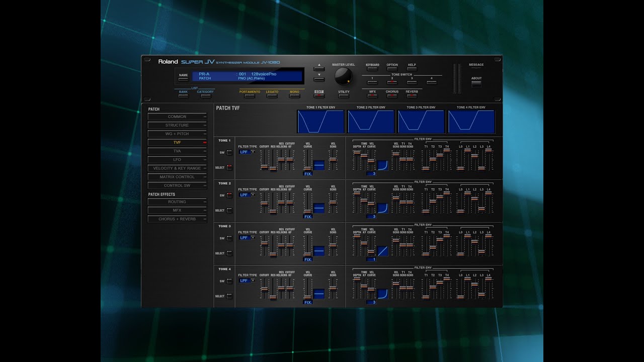Open the ROUTING effects page
The width and height of the screenshot is (644, 362).
click(177, 202)
